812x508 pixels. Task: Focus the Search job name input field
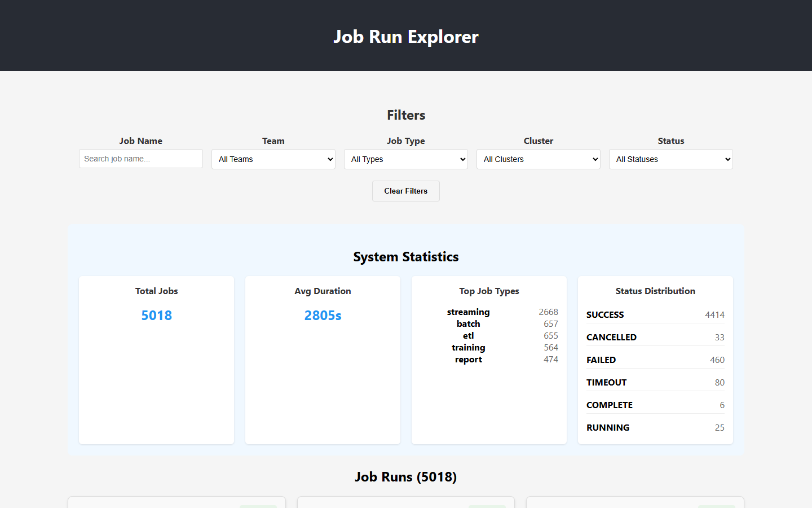click(x=141, y=159)
